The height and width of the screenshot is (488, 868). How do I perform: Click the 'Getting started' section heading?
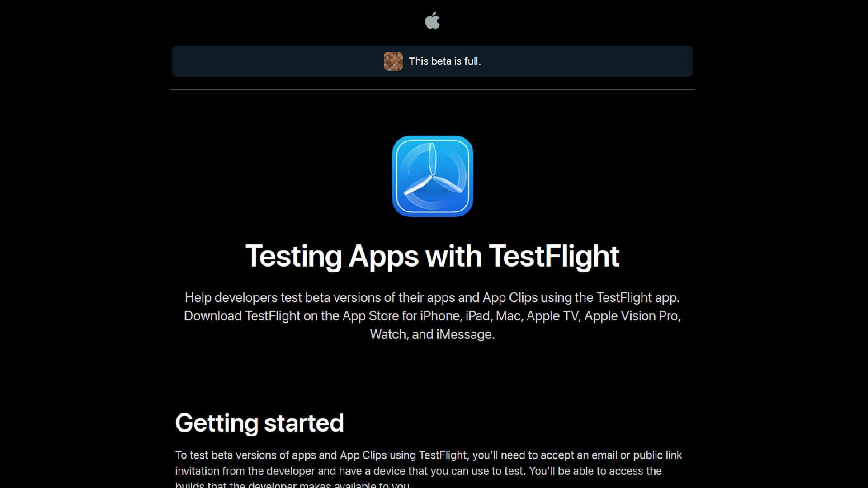pyautogui.click(x=259, y=423)
